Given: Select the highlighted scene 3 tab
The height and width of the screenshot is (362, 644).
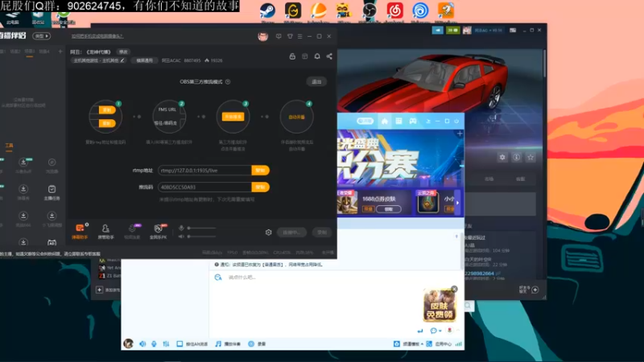Looking at the screenshot, I should point(30,51).
